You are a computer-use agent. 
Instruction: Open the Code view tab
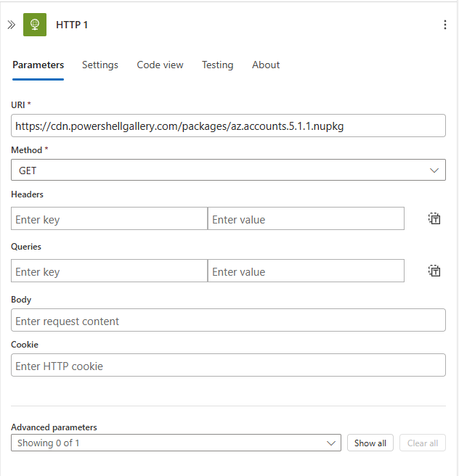(x=160, y=65)
